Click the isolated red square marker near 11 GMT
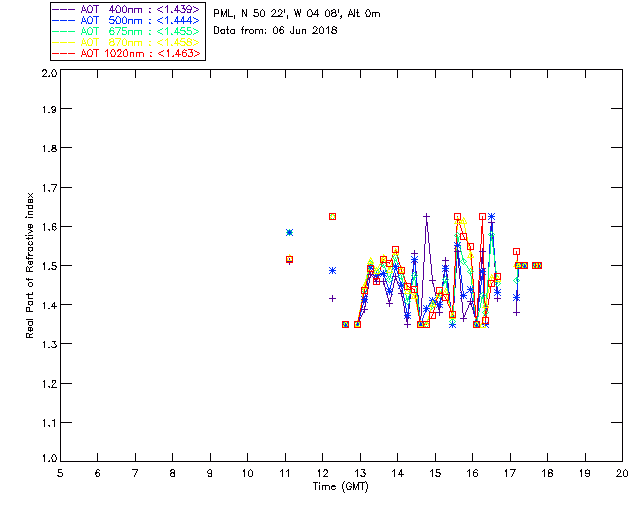 coord(289,260)
